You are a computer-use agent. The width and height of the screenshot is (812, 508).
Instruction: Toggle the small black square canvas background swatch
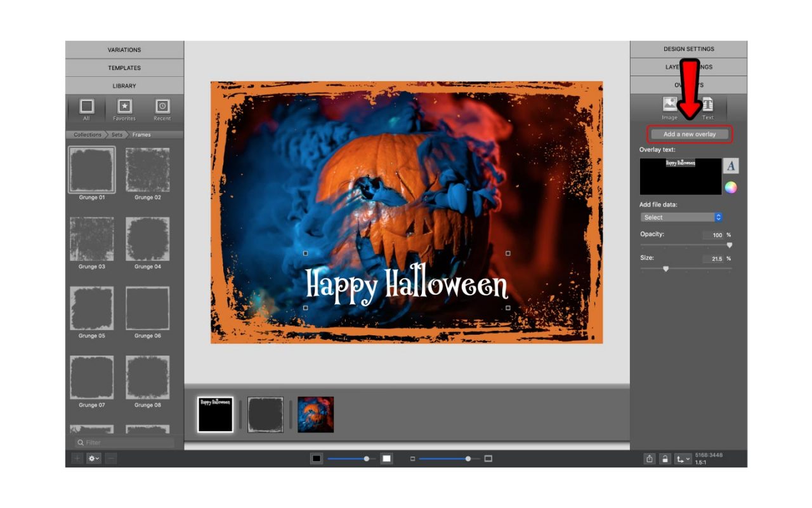pyautogui.click(x=315, y=457)
